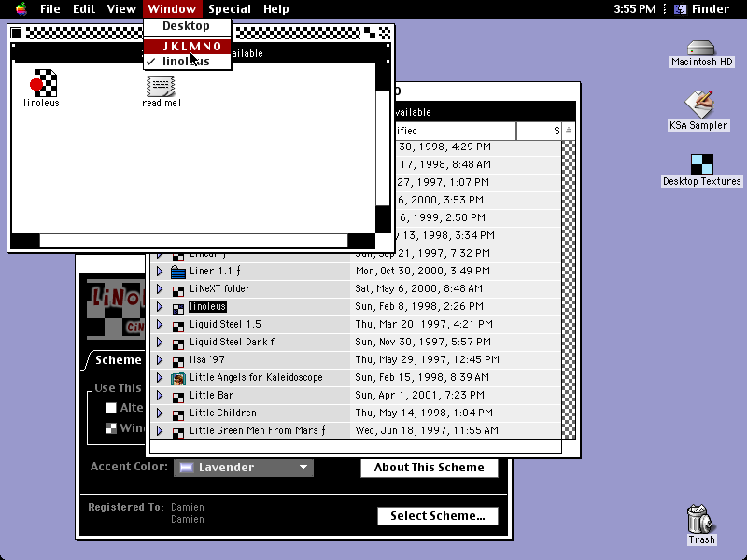Click the vertical scrollbar of linoleus window
The width and height of the screenshot is (747, 560).
(383, 148)
